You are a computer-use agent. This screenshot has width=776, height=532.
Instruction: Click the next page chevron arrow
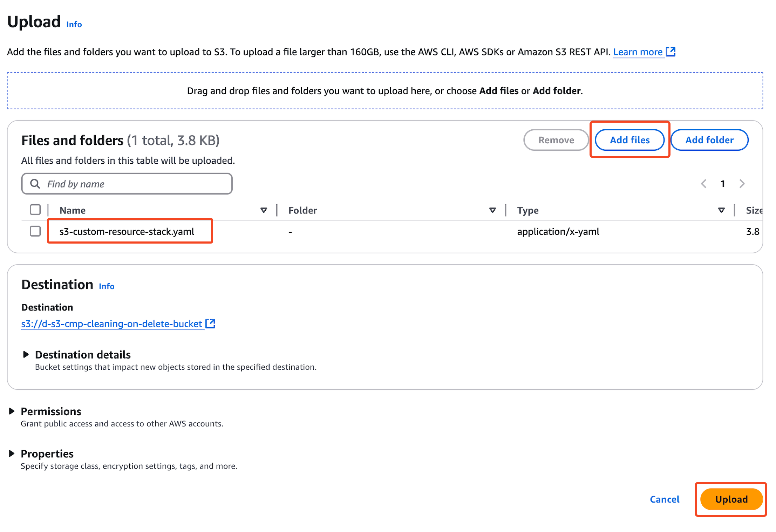point(742,184)
